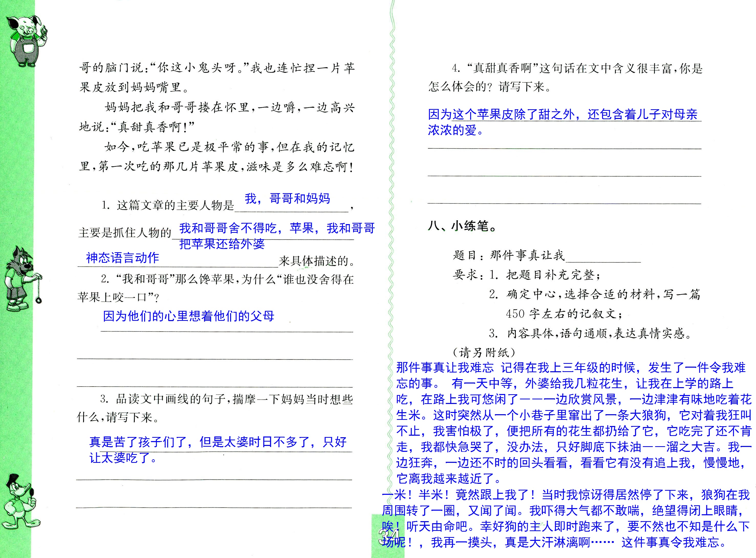
Task: Click passage line "哥的脑门说:你这小鬼头呀"
Action: [217, 68]
